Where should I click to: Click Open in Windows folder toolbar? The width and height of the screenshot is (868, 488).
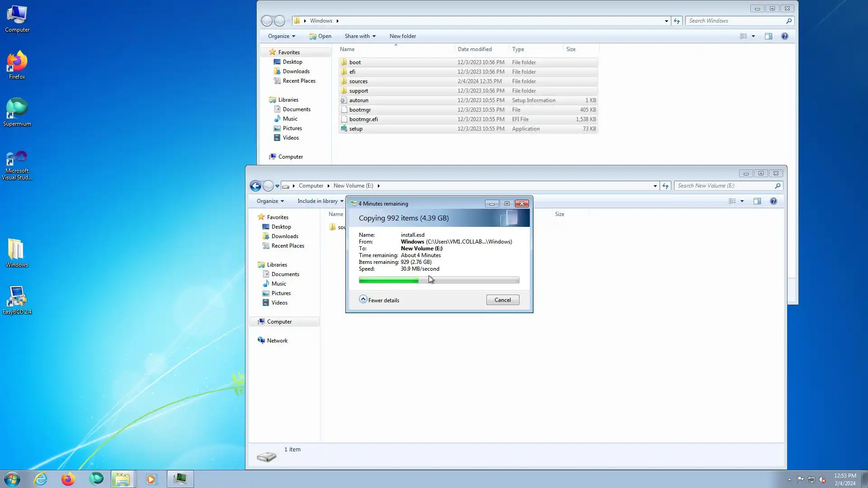coord(320,36)
